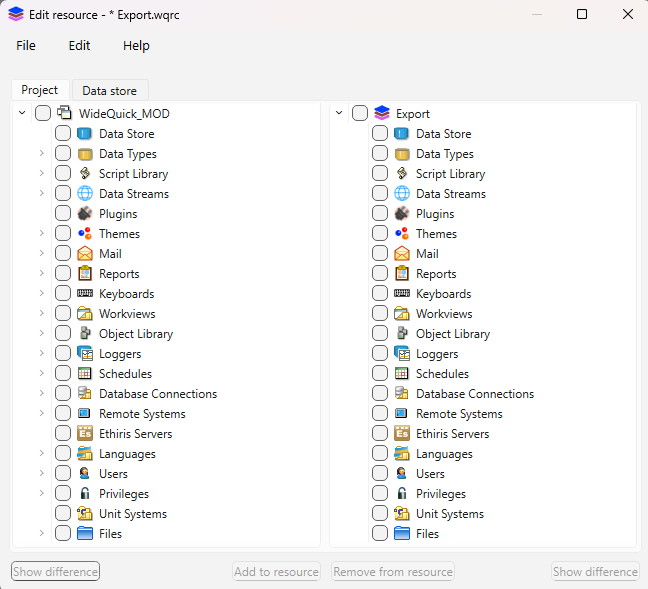Select Keyboards label in the Export tree
648x589 pixels.
pyautogui.click(x=443, y=294)
